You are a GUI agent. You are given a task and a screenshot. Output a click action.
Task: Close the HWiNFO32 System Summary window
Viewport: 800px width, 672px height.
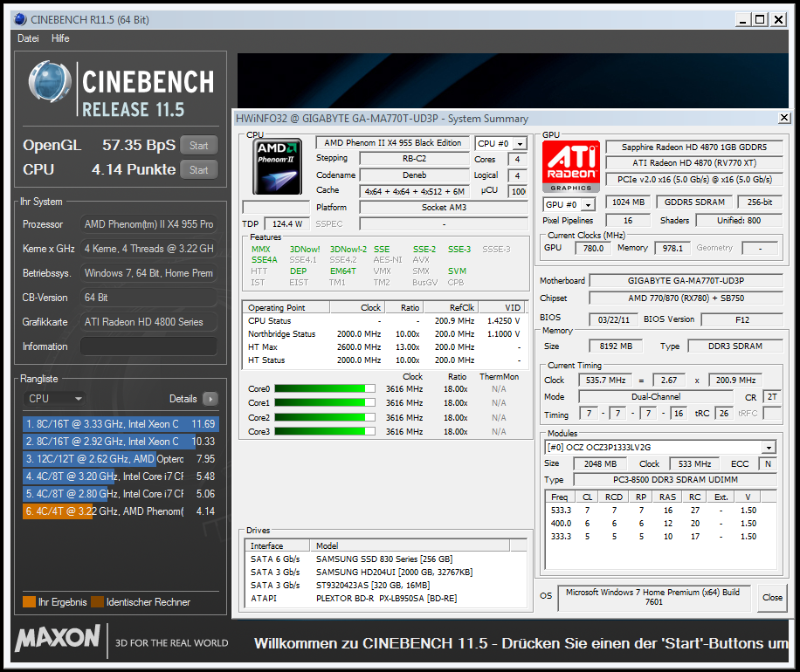coord(784,118)
